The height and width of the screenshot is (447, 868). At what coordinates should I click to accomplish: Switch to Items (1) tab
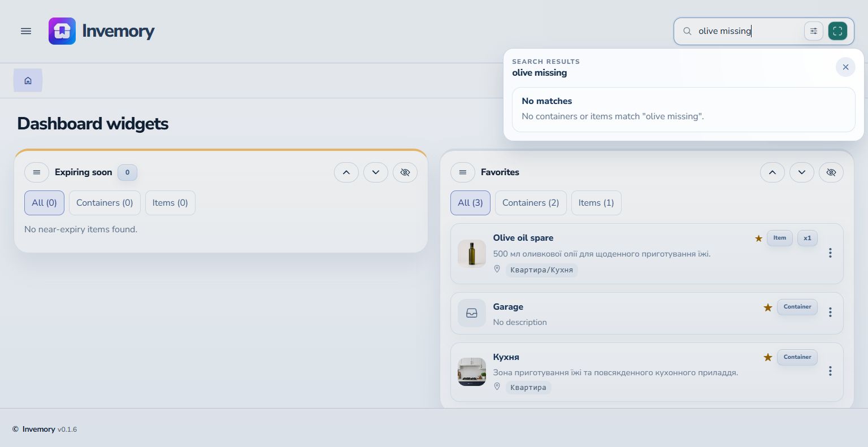(x=596, y=203)
